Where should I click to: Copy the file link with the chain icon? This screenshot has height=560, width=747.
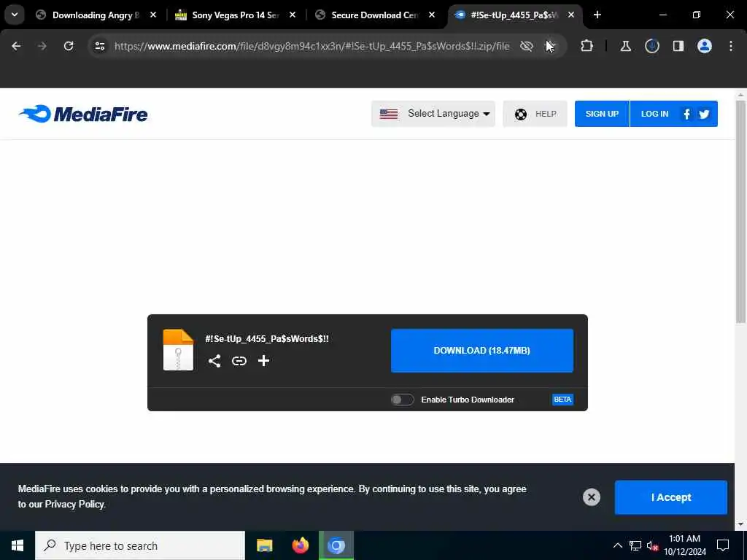(239, 361)
